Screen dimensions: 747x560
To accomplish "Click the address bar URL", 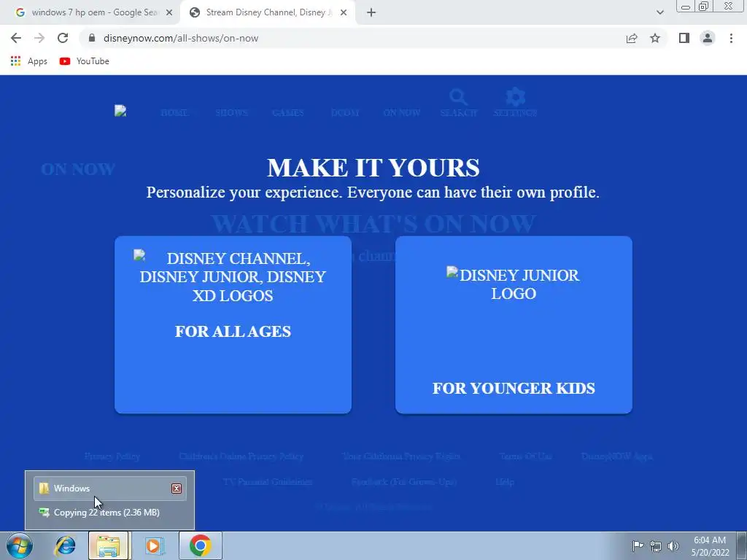I will [181, 38].
